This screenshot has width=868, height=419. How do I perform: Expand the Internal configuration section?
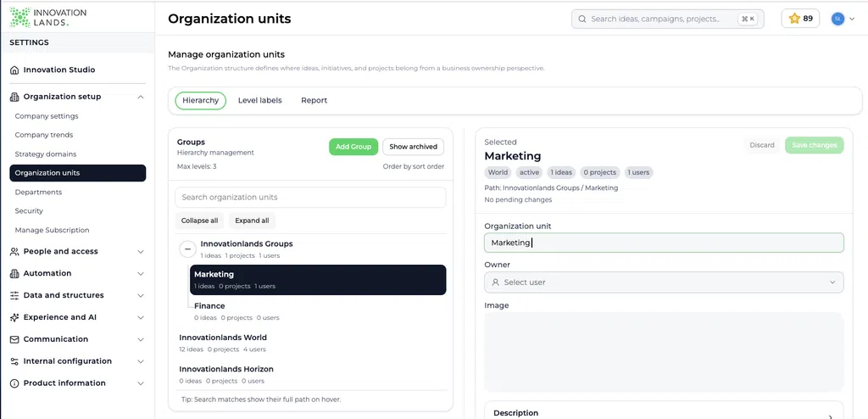[141, 361]
